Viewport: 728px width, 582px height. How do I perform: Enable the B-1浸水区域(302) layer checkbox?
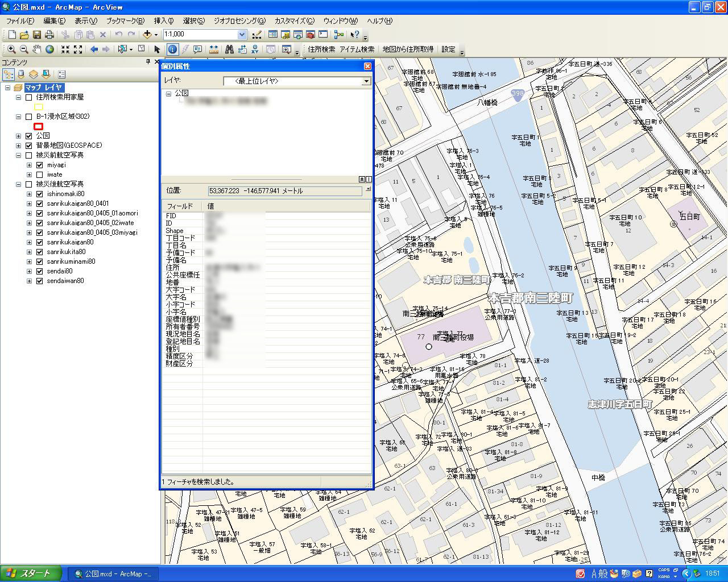[x=29, y=117]
